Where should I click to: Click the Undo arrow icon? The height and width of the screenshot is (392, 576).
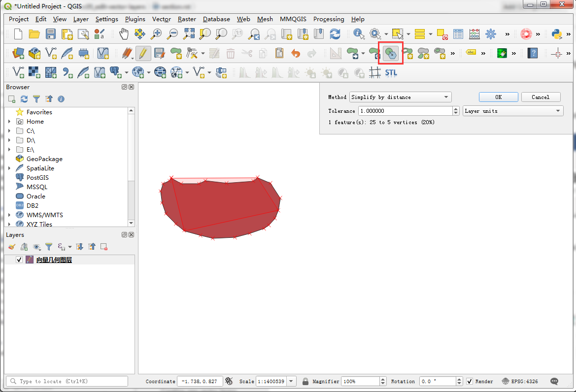point(295,54)
